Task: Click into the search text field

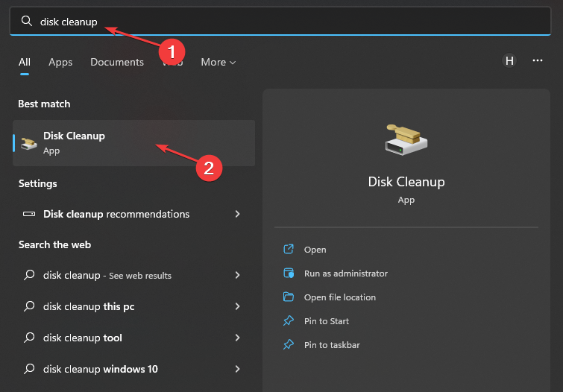Action: point(280,21)
